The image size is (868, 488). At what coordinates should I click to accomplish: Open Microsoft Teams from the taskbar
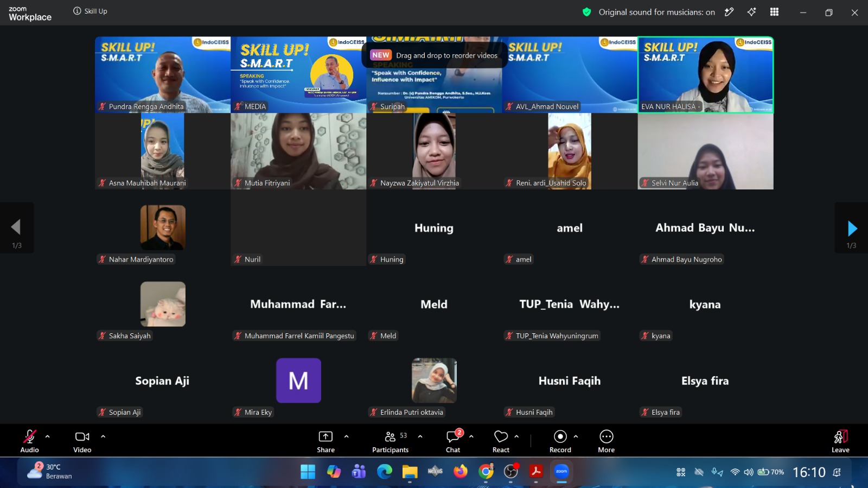(359, 472)
